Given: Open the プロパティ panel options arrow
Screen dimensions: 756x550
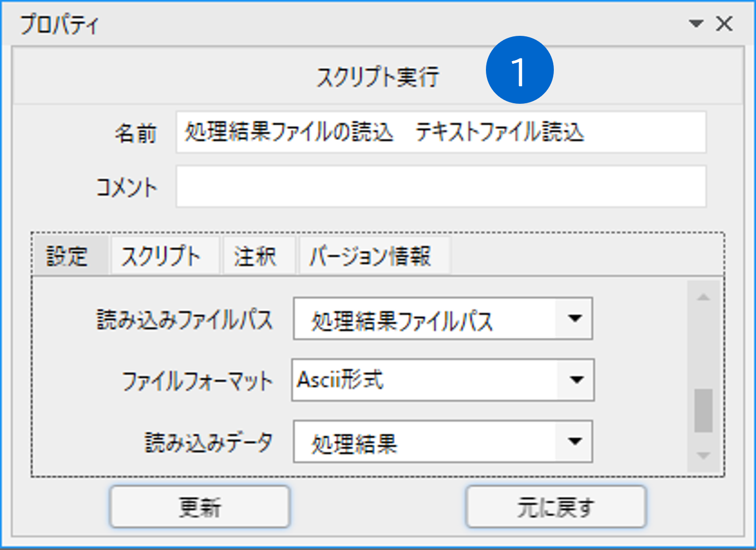Looking at the screenshot, I should click(696, 24).
